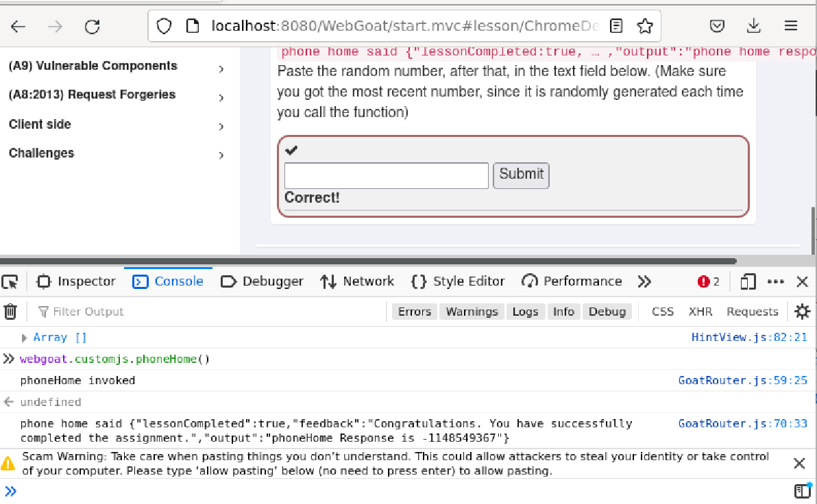Screen dimensions: 817x504
Task: Open the console settings gear
Action: pyautogui.click(x=802, y=312)
